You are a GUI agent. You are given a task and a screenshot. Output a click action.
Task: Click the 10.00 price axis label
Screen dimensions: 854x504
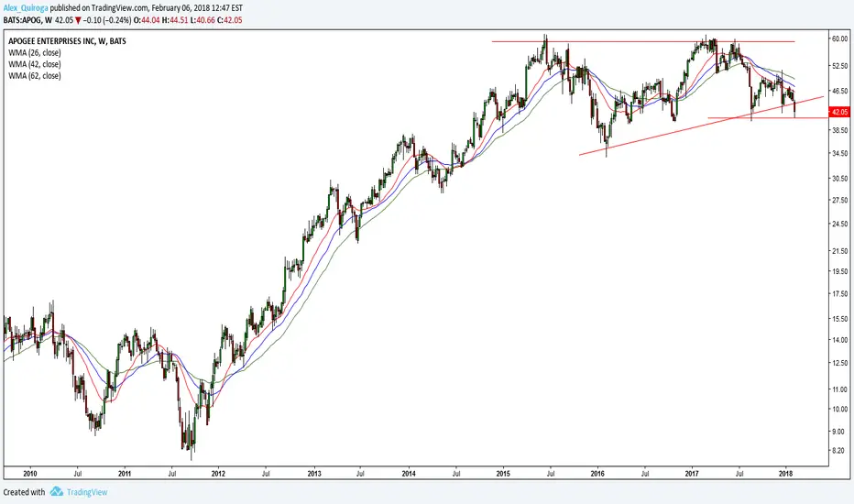pyautogui.click(x=840, y=410)
